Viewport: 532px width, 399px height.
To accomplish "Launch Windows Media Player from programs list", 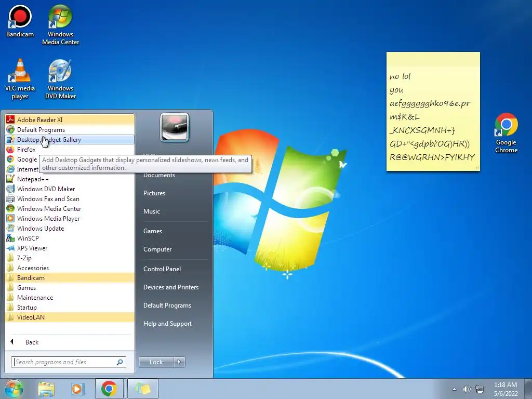I will tap(70, 218).
